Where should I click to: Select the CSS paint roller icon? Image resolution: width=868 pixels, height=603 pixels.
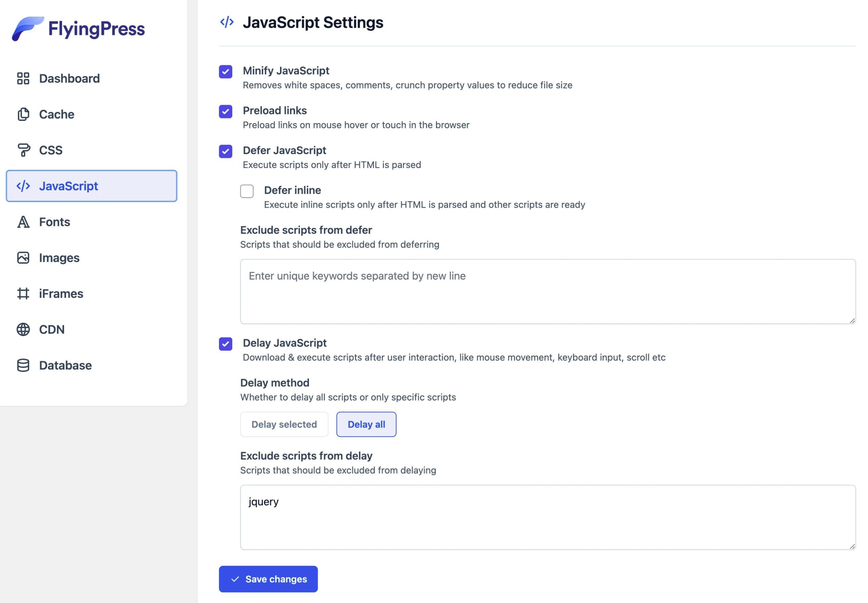click(23, 150)
